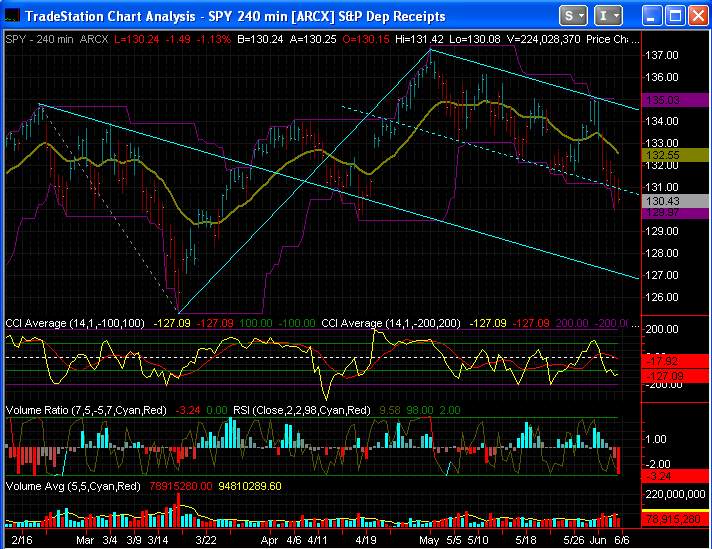Click the 137.00 price axis label
Screen dimensions: 712x549
(x=662, y=55)
